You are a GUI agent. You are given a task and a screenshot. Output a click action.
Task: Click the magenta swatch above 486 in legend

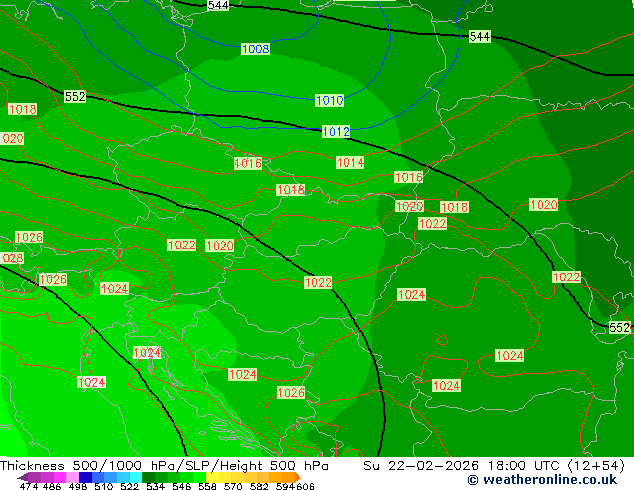click(x=60, y=477)
